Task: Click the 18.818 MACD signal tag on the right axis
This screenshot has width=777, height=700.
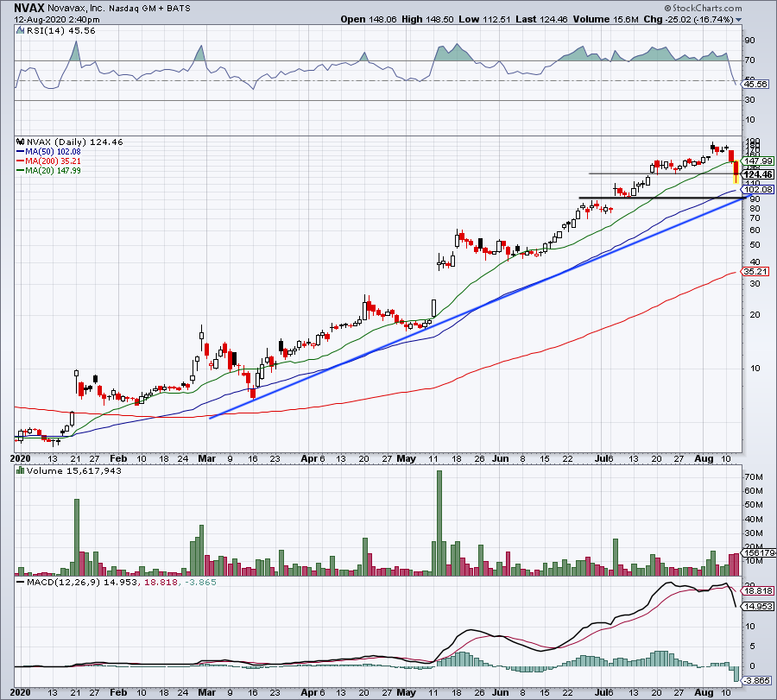Action: [x=758, y=591]
